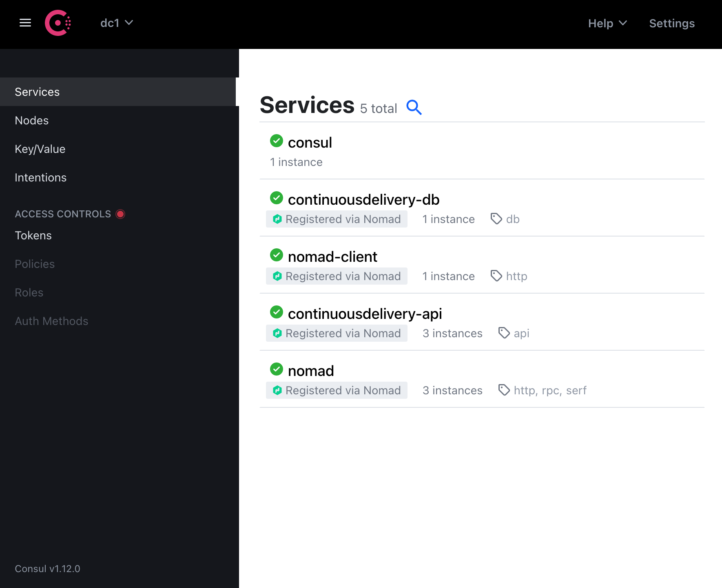722x588 pixels.
Task: Open the services search with the magnifier icon
Action: point(414,107)
